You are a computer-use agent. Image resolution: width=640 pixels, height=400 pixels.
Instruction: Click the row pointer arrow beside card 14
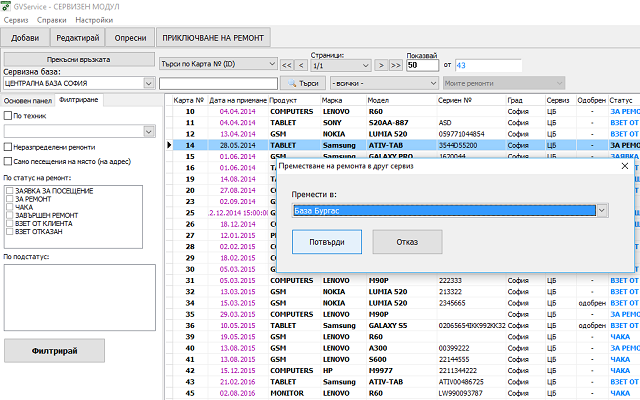[169, 145]
